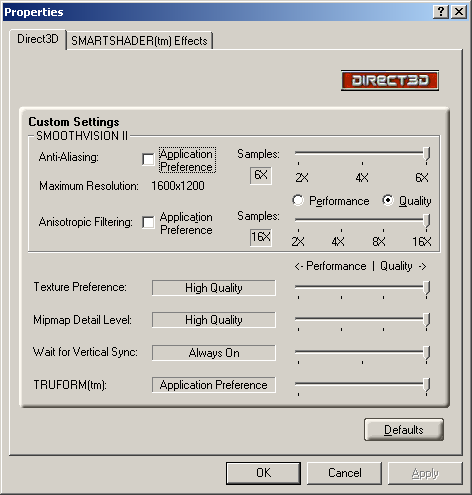Click the 2X mark under anti-aliasing slider
This screenshot has height=495, width=472.
(x=302, y=178)
